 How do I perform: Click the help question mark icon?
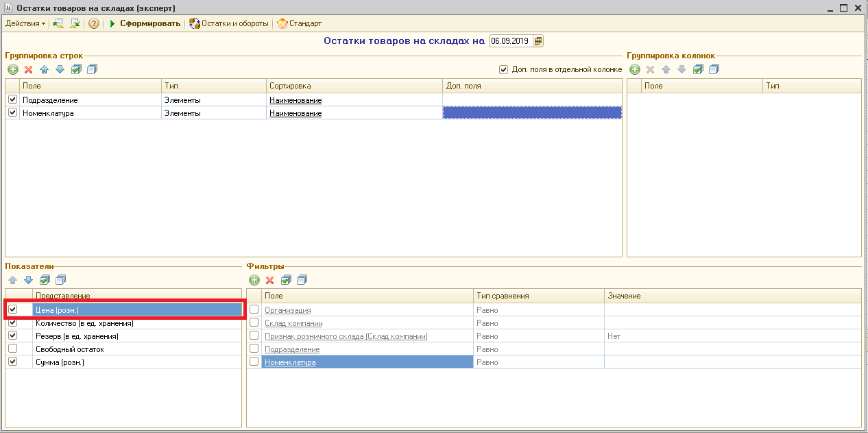point(94,23)
